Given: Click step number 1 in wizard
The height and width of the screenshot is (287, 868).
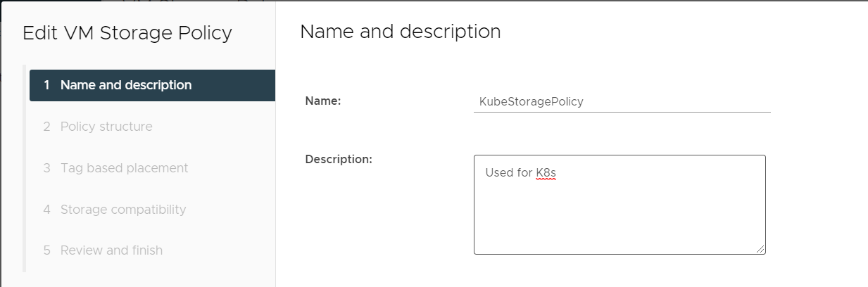Looking at the screenshot, I should [x=46, y=85].
